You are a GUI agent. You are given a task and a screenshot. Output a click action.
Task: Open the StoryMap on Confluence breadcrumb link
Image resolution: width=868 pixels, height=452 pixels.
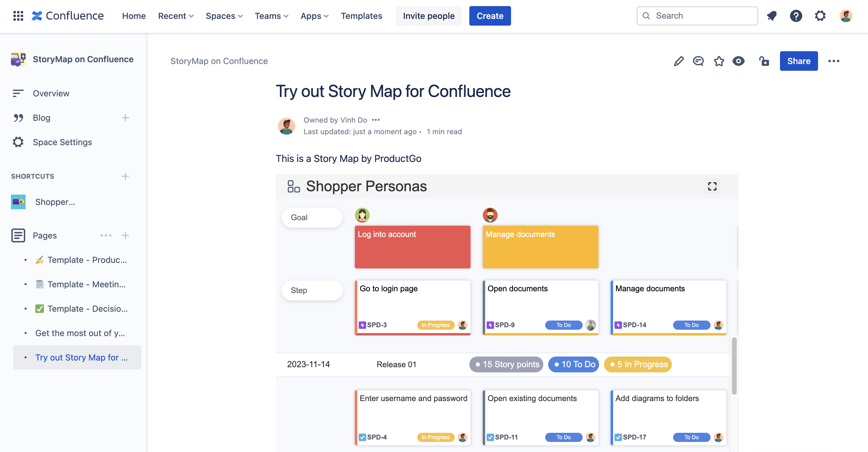point(219,61)
